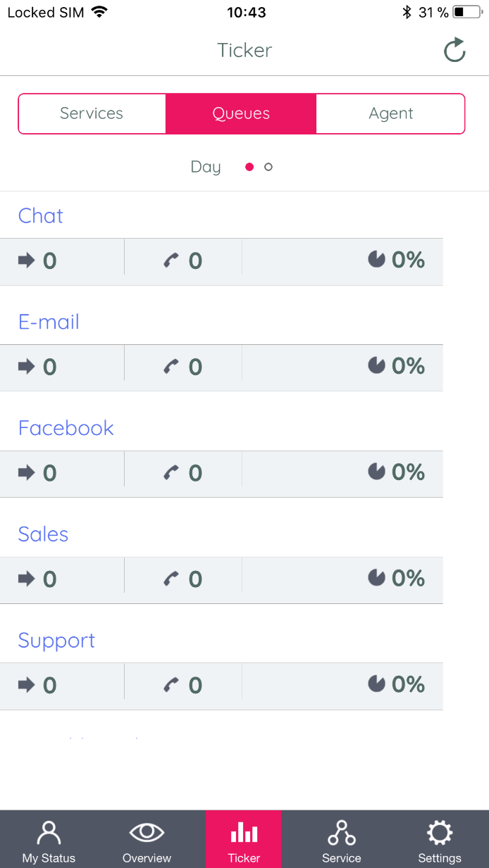
Task: Open the Service nodes tab
Action: tap(342, 841)
